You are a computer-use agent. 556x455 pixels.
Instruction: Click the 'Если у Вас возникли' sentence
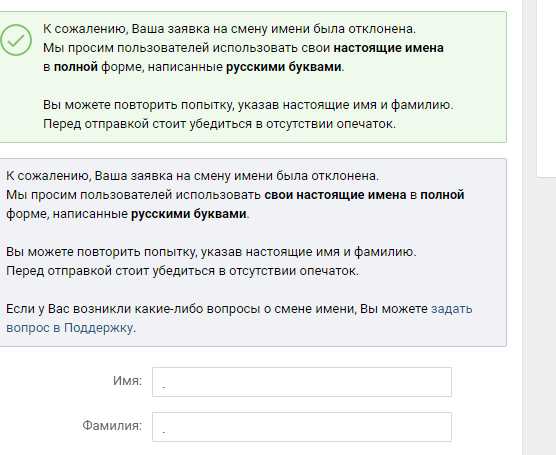click(x=217, y=309)
